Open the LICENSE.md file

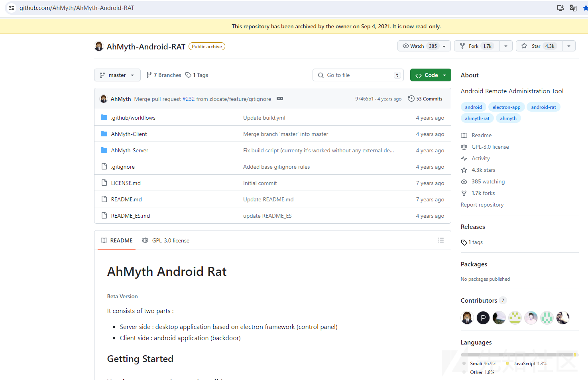tap(126, 183)
